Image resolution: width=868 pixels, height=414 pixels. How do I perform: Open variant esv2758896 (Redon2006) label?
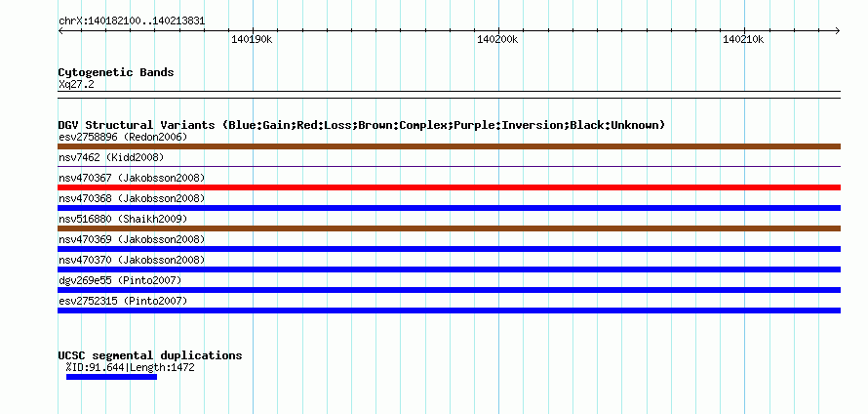point(123,137)
